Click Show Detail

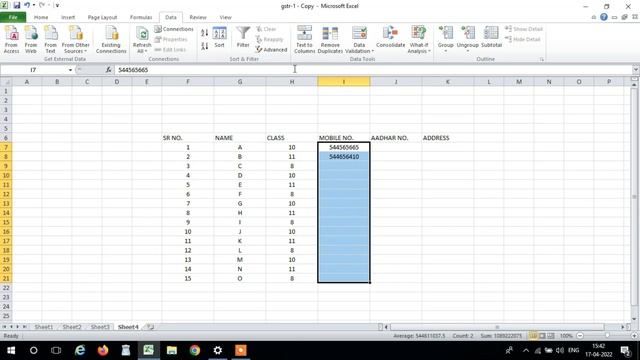pos(524,29)
